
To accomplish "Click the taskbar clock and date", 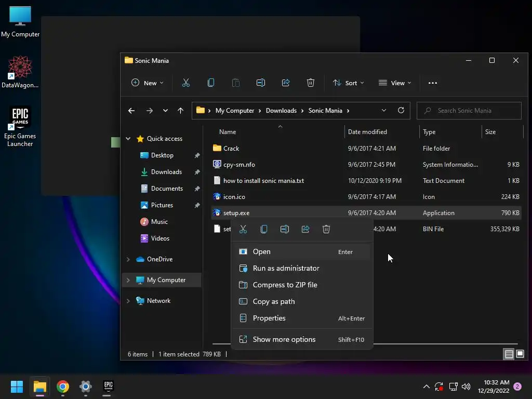I will tap(494, 387).
